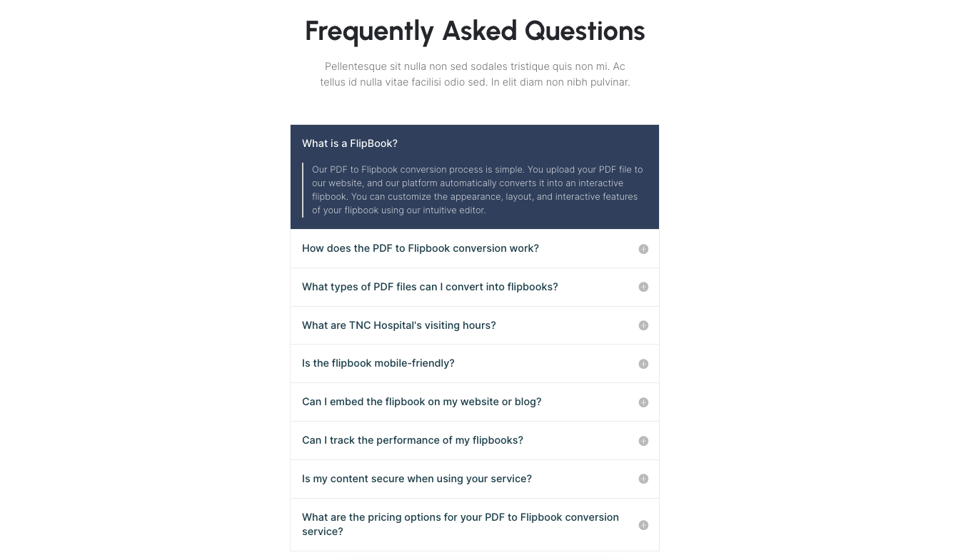
Task: Expand "What types of PDF files can I convert"
Action: [x=430, y=287]
